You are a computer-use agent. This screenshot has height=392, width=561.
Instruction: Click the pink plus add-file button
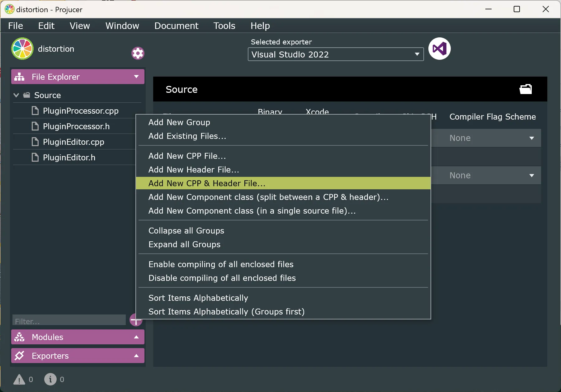(136, 320)
